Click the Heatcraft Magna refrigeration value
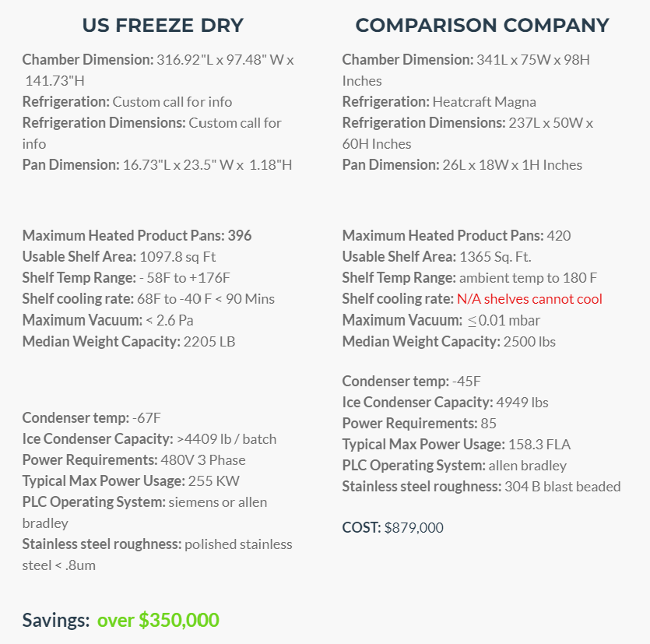 coord(484,101)
